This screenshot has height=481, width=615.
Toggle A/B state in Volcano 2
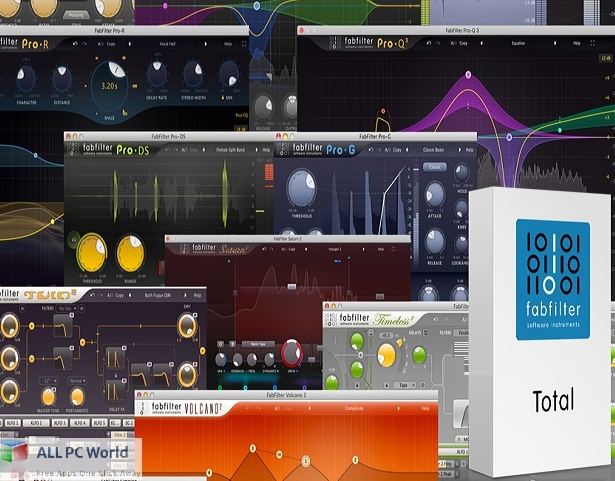277,408
